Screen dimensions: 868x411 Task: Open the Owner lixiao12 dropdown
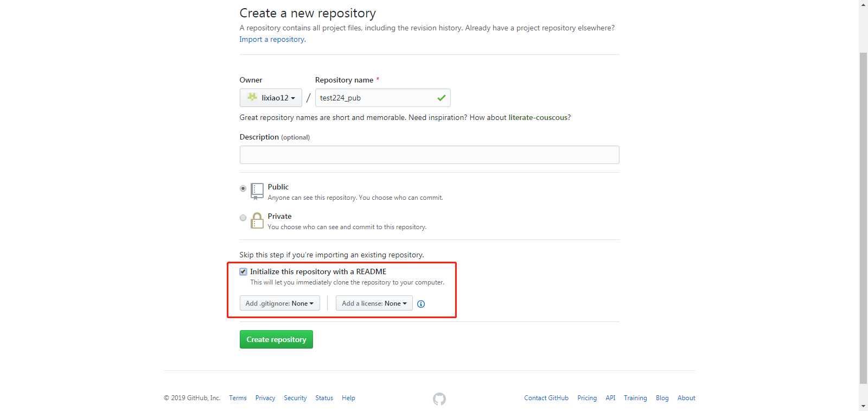coord(271,98)
